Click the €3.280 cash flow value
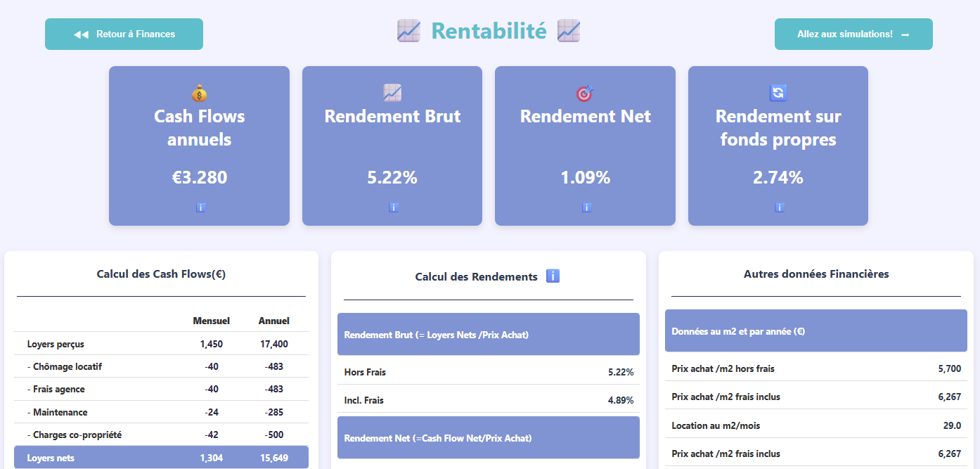The width and height of the screenshot is (980, 469). [200, 177]
